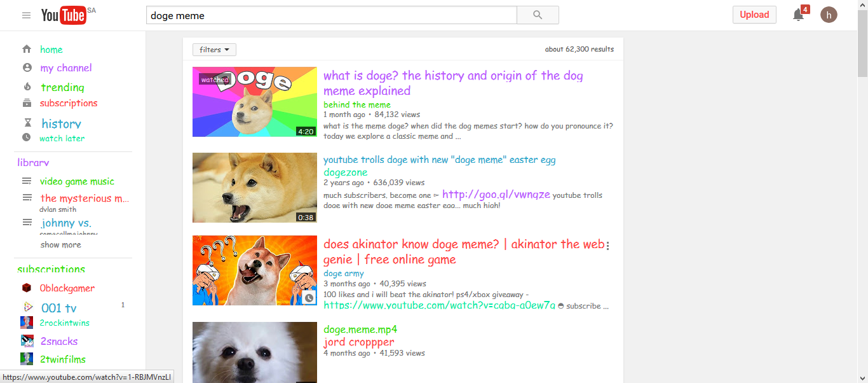This screenshot has height=383, width=868.
Task: Click the 0blackgamer channel icon
Action: pyautogui.click(x=27, y=288)
